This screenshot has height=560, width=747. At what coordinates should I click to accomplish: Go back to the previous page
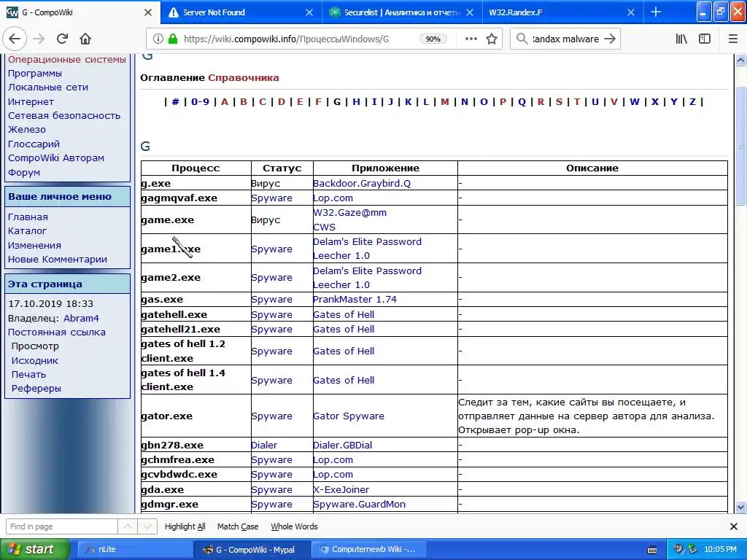[x=15, y=39]
